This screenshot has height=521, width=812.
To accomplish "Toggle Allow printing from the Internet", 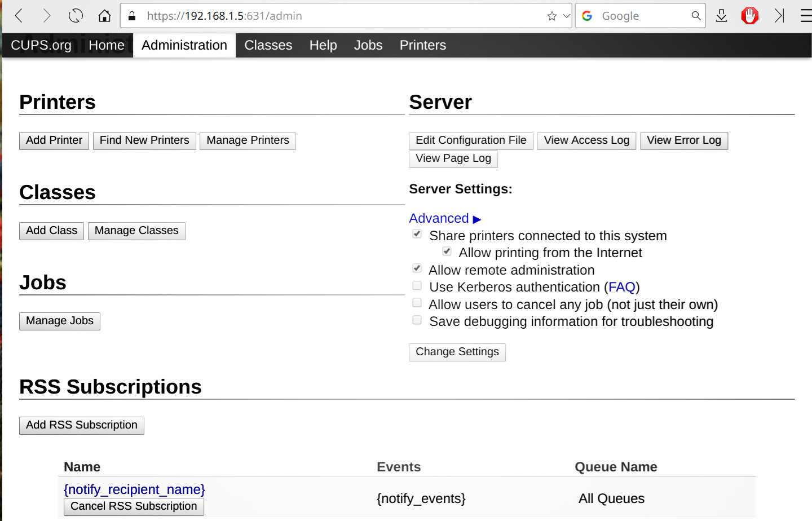I will (x=447, y=251).
